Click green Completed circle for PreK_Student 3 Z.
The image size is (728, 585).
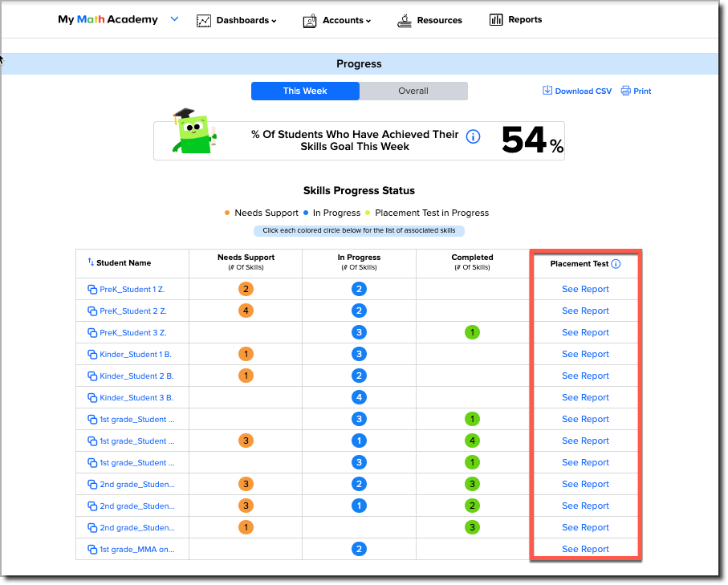pos(472,332)
